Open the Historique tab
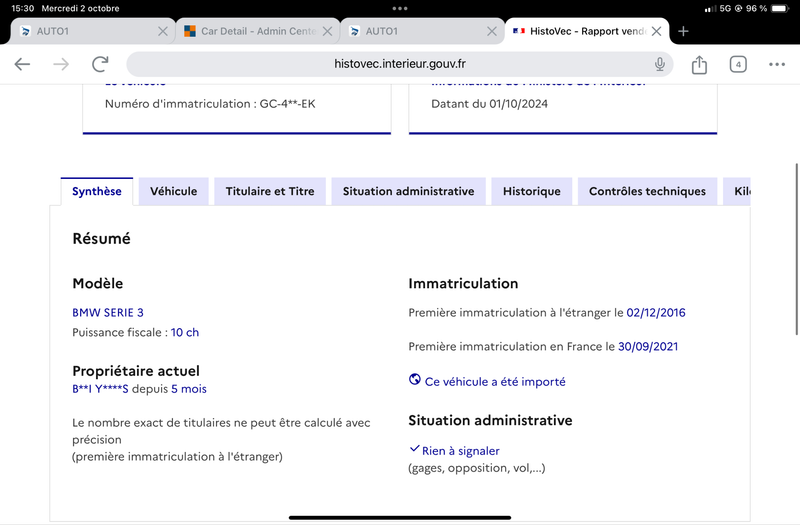This screenshot has width=800, height=525. [532, 191]
